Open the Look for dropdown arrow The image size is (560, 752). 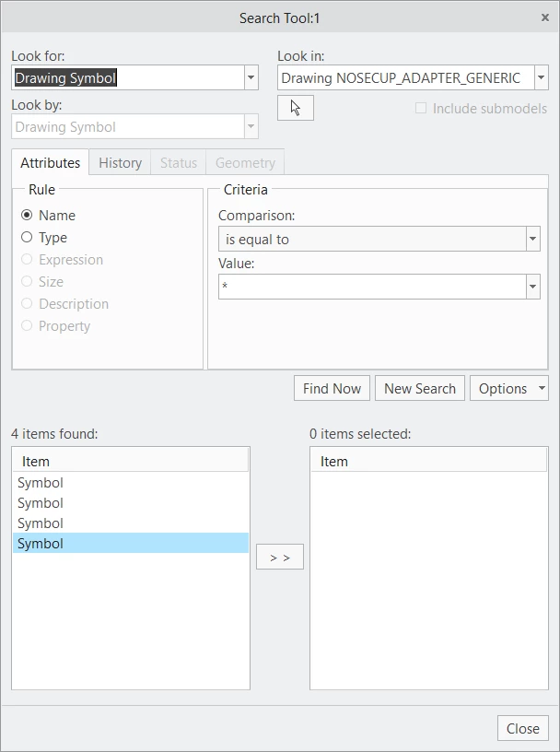coord(251,77)
